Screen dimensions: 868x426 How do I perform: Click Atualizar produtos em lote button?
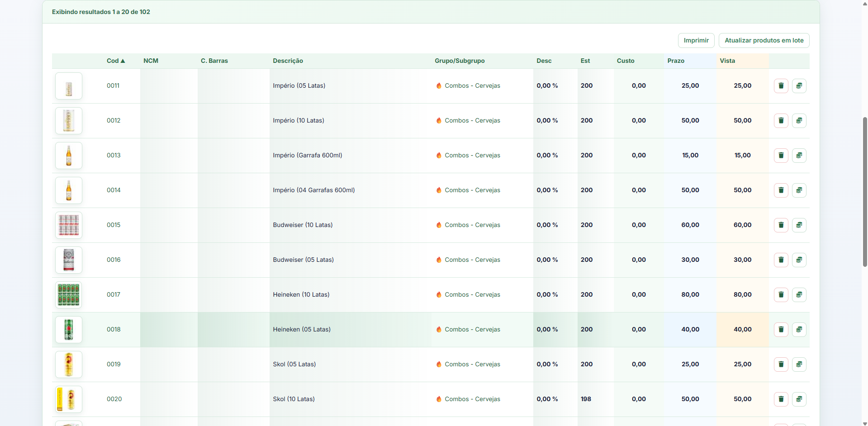[x=764, y=40]
